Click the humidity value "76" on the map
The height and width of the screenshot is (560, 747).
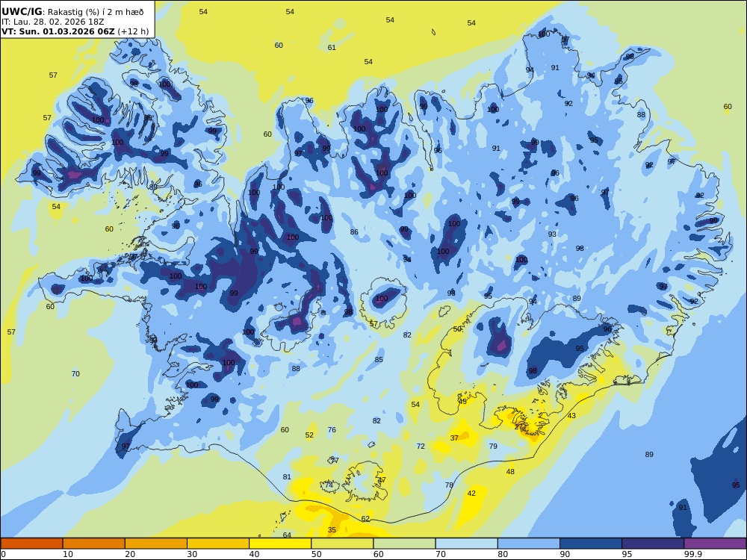click(332, 429)
